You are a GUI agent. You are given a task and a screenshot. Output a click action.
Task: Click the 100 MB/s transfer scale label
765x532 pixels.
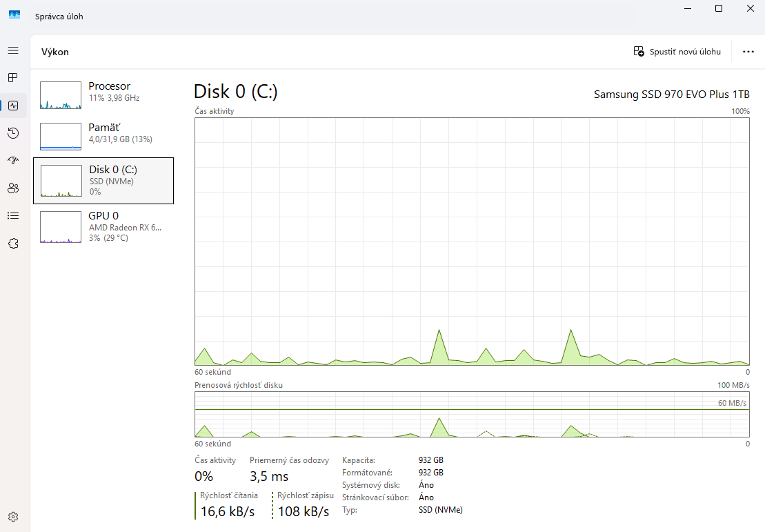coord(733,385)
